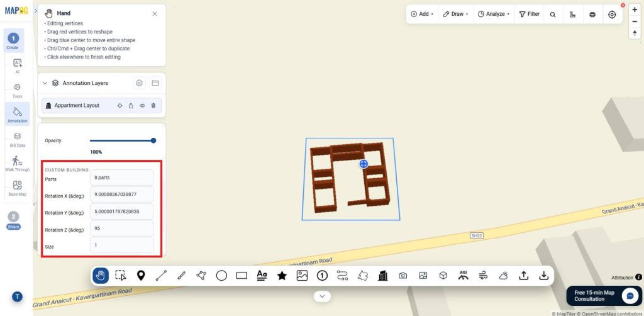Collapse the Annotation Layers section
The image size is (644, 316).
tap(45, 83)
